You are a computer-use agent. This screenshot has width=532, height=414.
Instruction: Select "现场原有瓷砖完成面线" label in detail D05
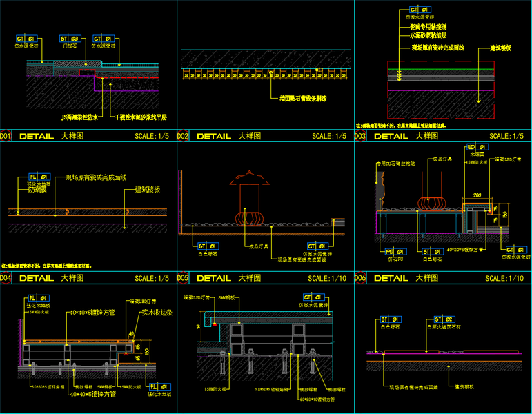point(302,259)
